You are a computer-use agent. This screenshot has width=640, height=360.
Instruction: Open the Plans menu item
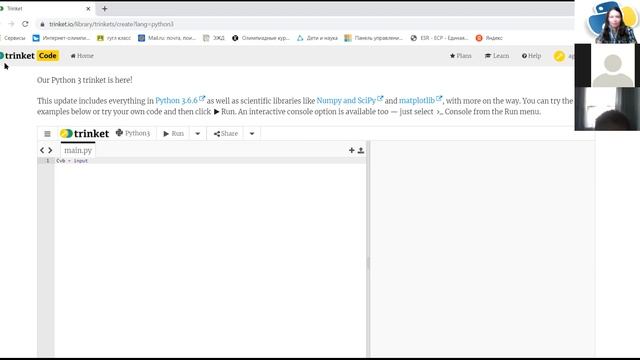(460, 56)
